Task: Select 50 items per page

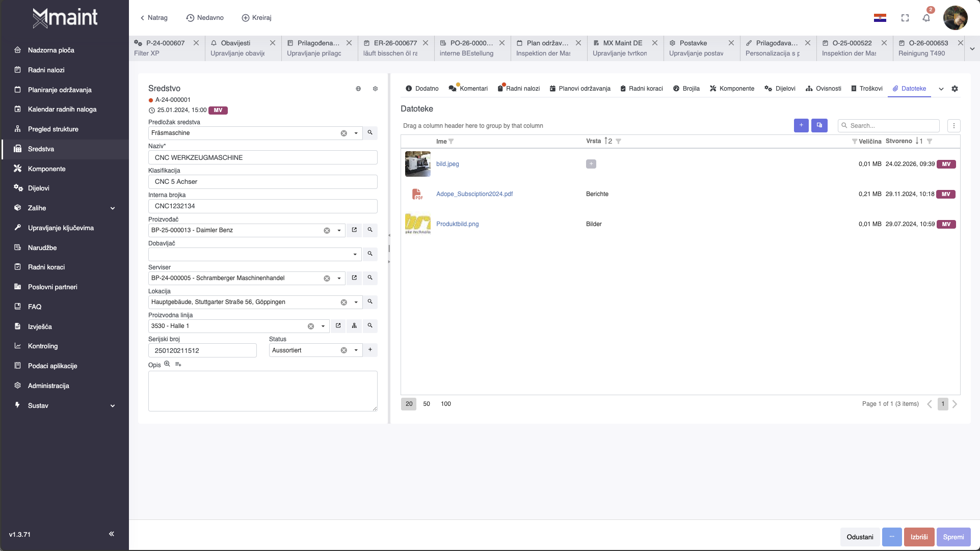Action: coord(427,404)
